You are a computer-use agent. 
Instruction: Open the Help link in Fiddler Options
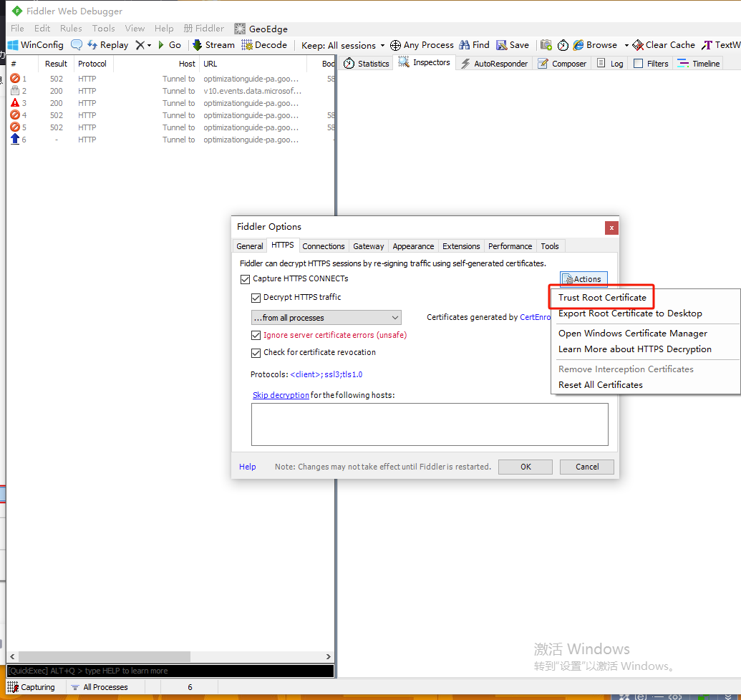coord(247,467)
